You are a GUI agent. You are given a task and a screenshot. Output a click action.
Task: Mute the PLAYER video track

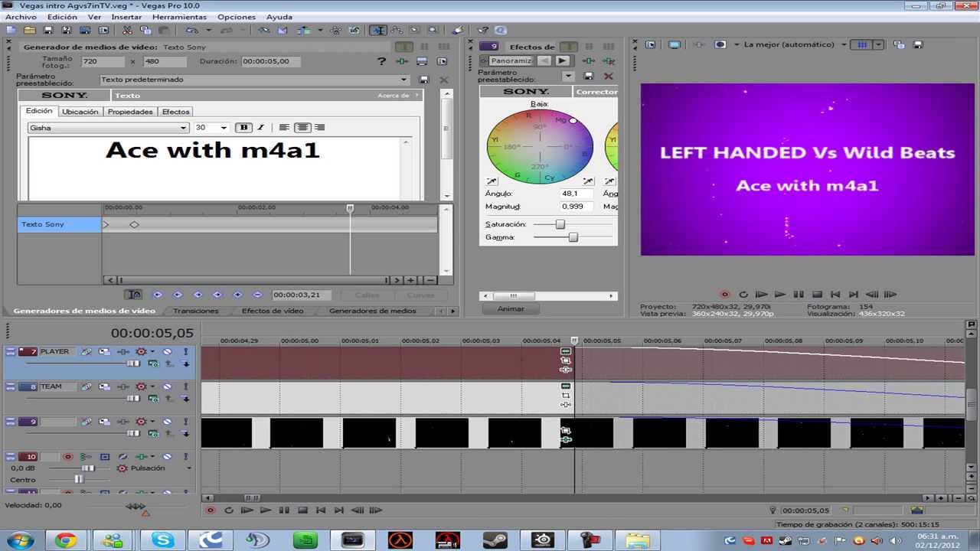[x=168, y=351]
